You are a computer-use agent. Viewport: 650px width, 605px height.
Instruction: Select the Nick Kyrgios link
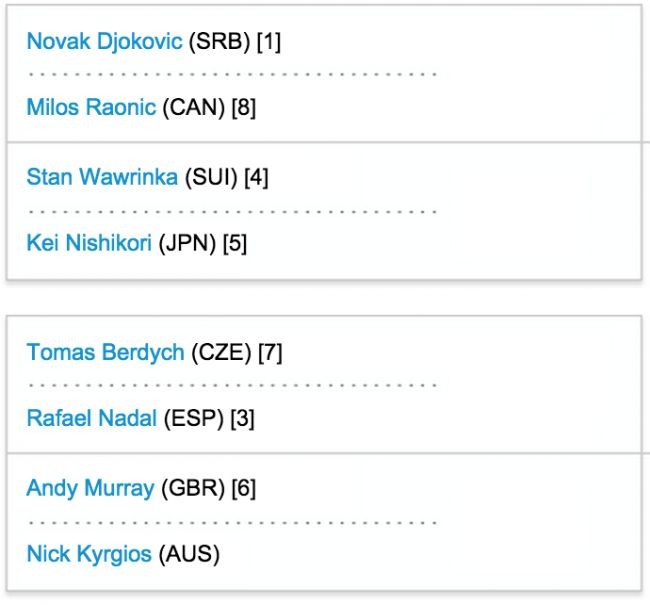(89, 553)
